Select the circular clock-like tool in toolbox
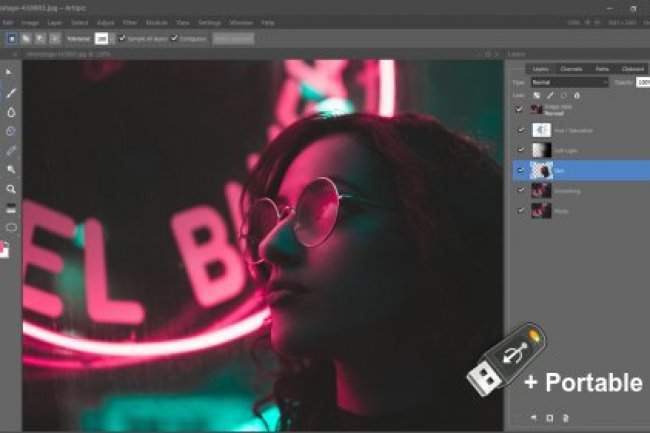This screenshot has width=650, height=433. [11, 131]
